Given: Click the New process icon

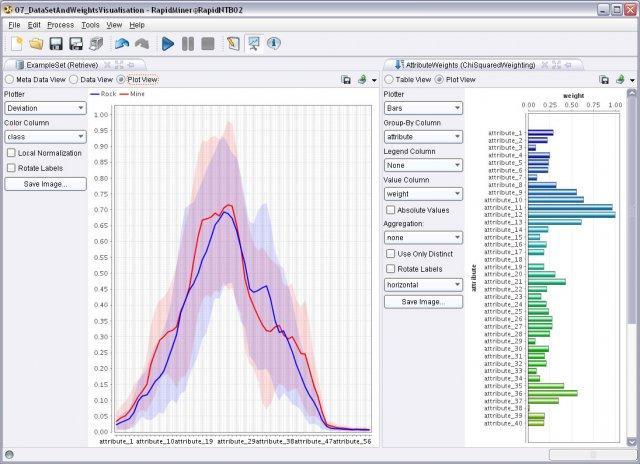Looking at the screenshot, I should [17, 44].
